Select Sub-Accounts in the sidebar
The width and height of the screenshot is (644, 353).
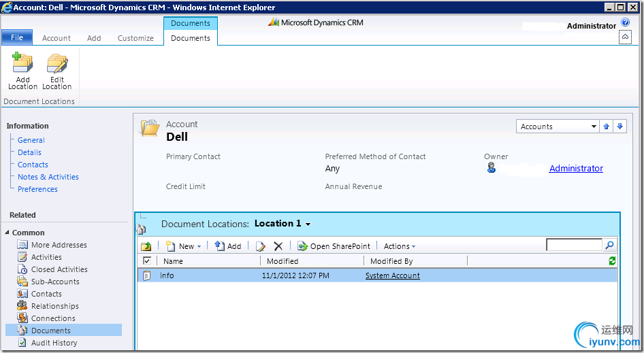(x=55, y=282)
